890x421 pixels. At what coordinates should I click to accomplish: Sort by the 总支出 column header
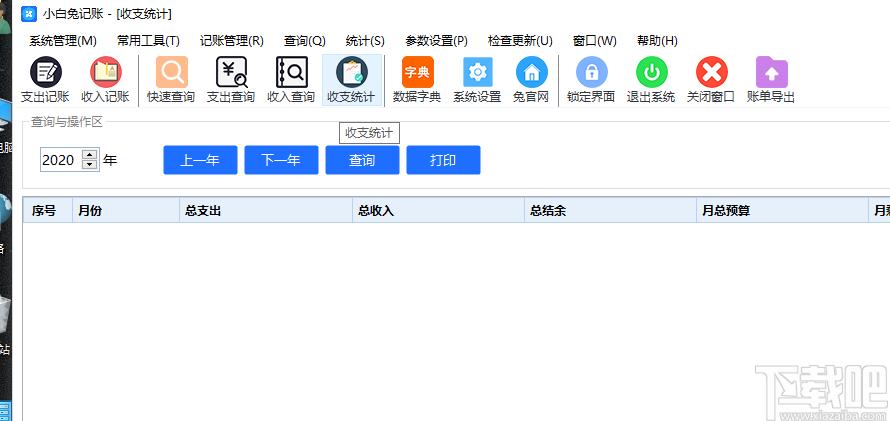[x=266, y=210]
